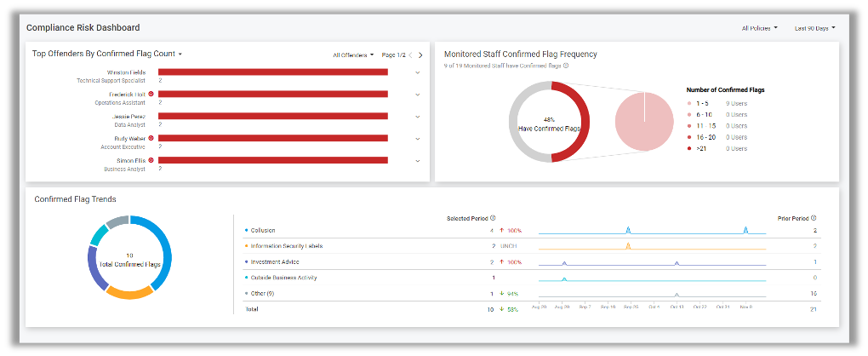
Task: Expand Frederick Holt row chevron
Action: [x=417, y=95]
